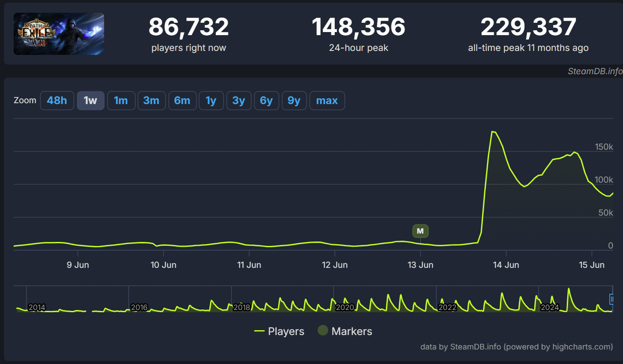Click 2022 in the navigator timeline
This screenshot has height=364, width=623.
click(447, 307)
